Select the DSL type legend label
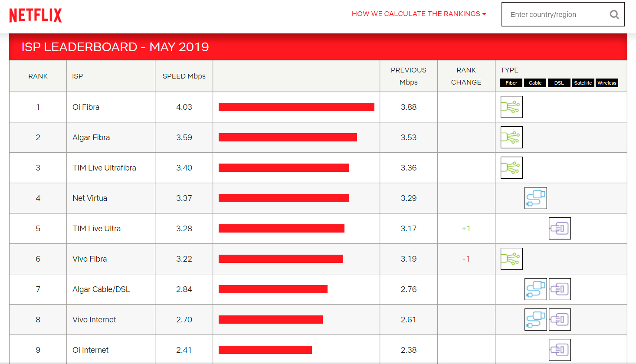Image resolution: width=636 pixels, height=364 pixels. pyautogui.click(x=559, y=83)
